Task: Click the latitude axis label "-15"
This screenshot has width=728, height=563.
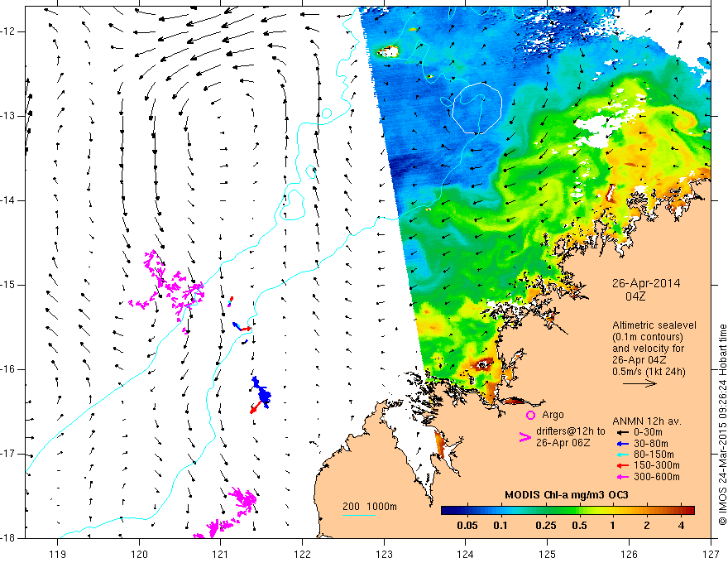Action: (9, 285)
